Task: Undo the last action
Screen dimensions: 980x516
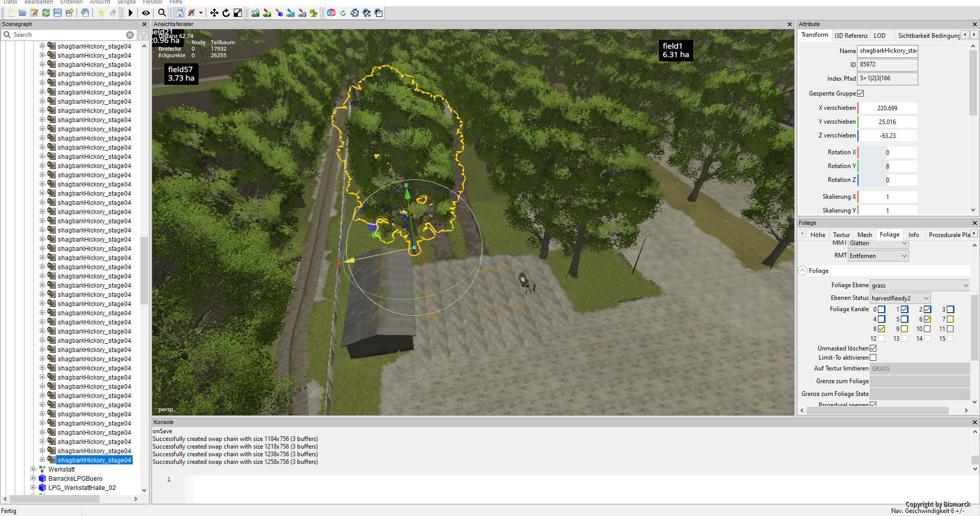Action: coord(101,13)
